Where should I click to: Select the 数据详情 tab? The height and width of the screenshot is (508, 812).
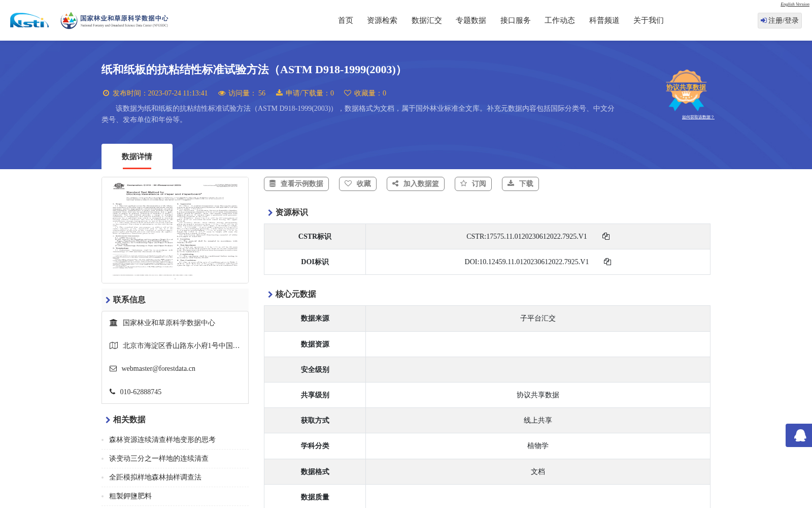(x=137, y=156)
